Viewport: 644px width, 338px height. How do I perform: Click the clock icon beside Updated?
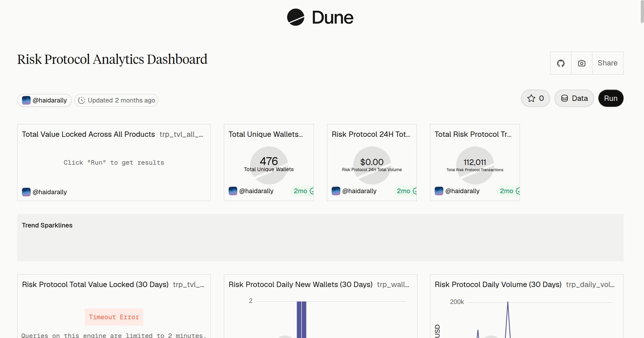[x=82, y=100]
